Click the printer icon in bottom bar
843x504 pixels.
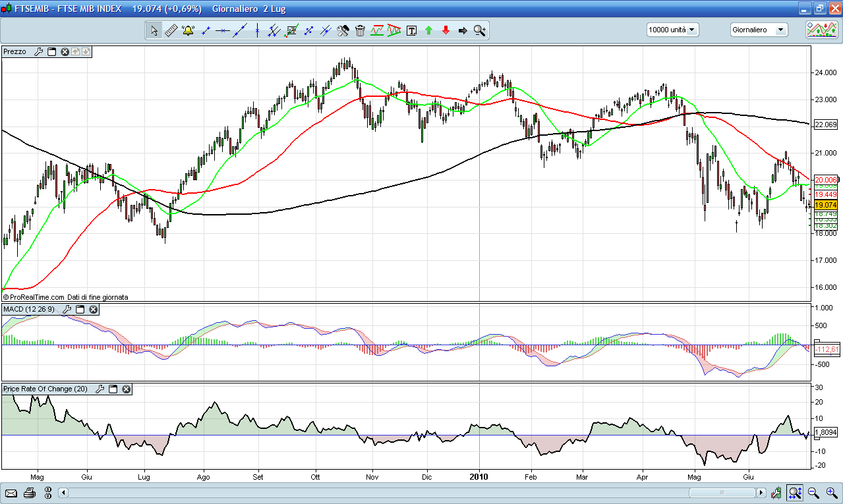coord(29,493)
